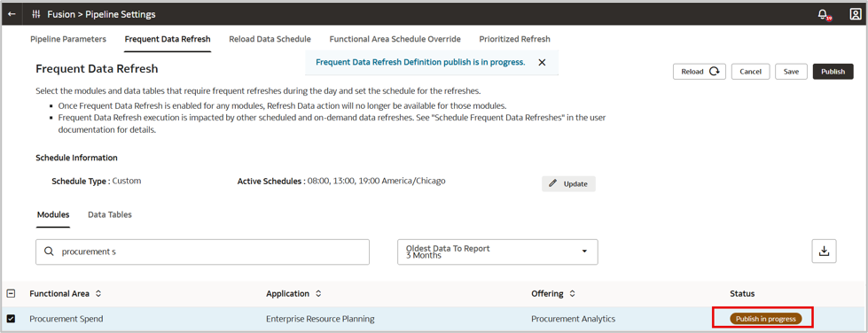This screenshot has height=333, width=868.
Task: Click the Publish in progress status badge
Action: pos(765,319)
